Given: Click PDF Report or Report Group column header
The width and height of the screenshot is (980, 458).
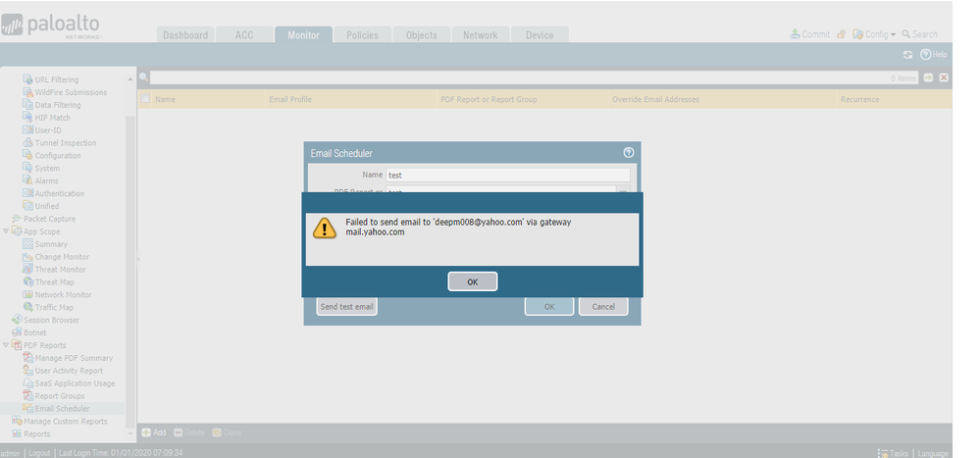Looking at the screenshot, I should pyautogui.click(x=489, y=99).
